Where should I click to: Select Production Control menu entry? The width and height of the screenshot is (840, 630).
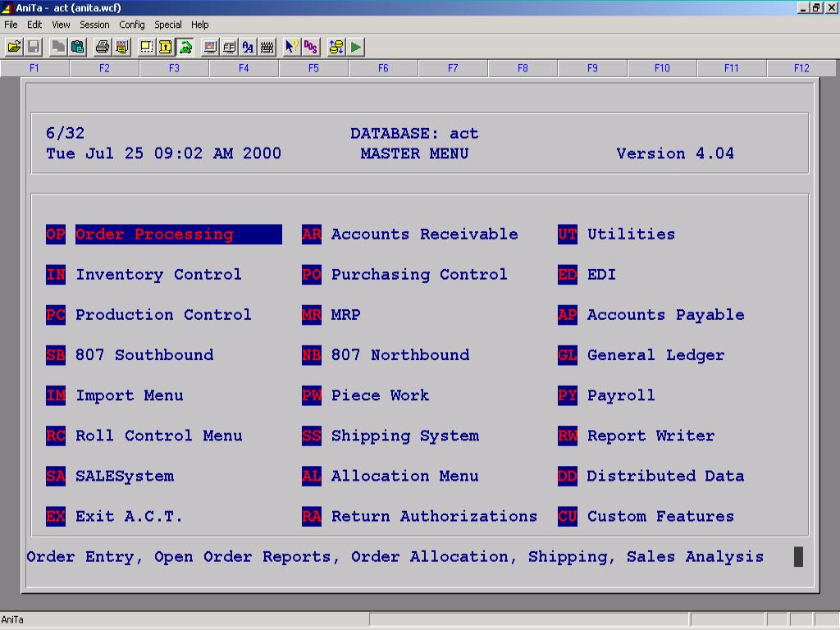point(148,315)
